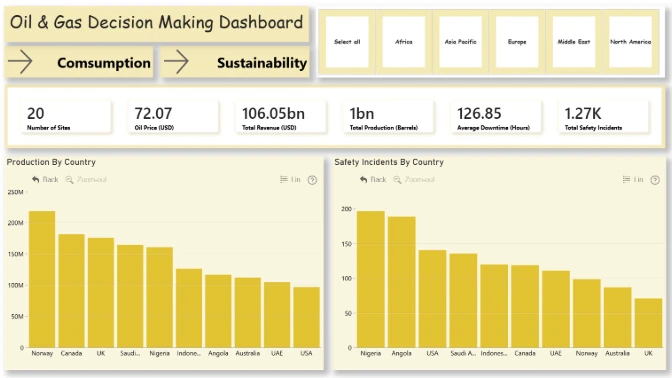Select the Norway bar in Safety Incidents chart
The width and height of the screenshot is (672, 378).
click(587, 313)
